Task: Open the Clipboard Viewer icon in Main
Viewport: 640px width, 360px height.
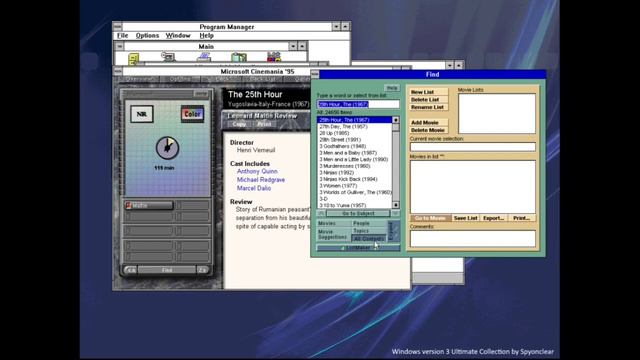Action: [239, 57]
